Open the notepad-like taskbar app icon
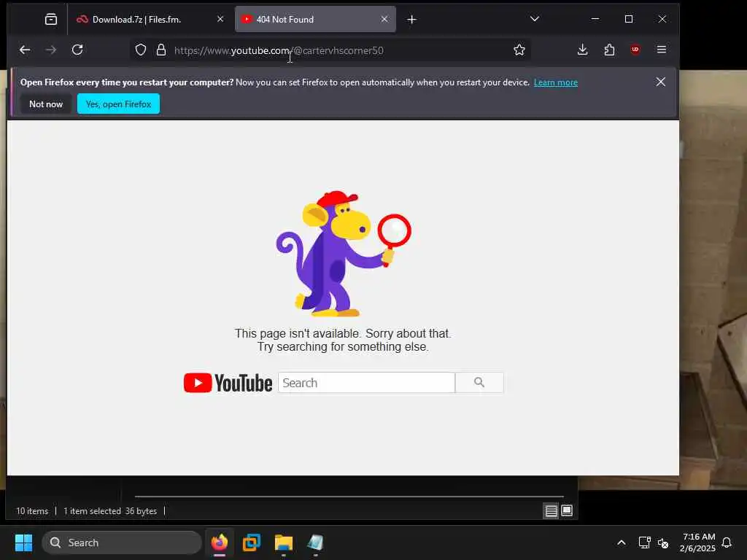Image resolution: width=747 pixels, height=560 pixels. pyautogui.click(x=315, y=542)
